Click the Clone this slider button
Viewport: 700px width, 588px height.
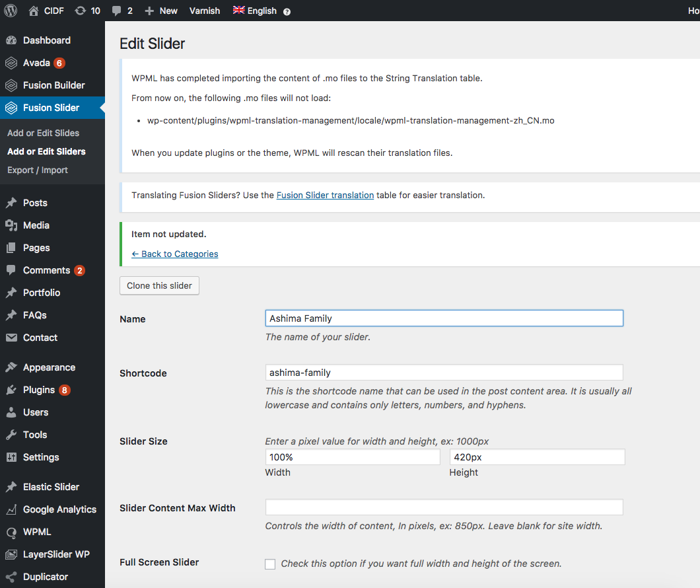159,285
